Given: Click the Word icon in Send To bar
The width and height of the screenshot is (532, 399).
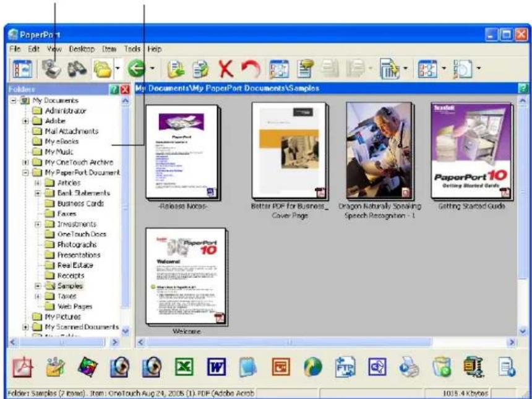Looking at the screenshot, I should [x=217, y=367].
